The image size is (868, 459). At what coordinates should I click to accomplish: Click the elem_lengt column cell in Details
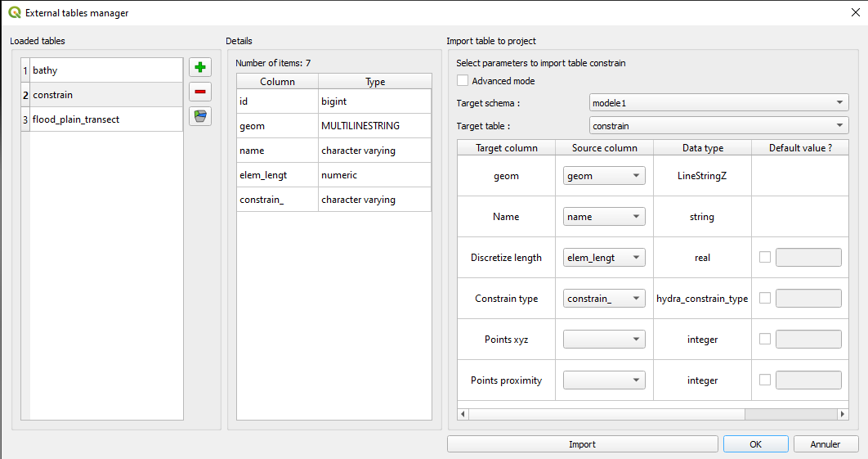tap(277, 174)
